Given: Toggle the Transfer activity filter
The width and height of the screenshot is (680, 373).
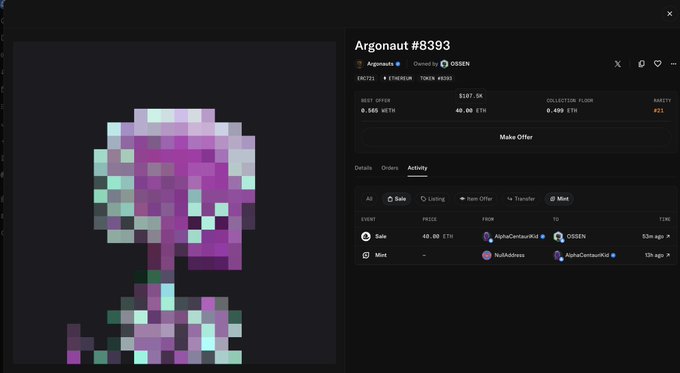Looking at the screenshot, I should (521, 199).
